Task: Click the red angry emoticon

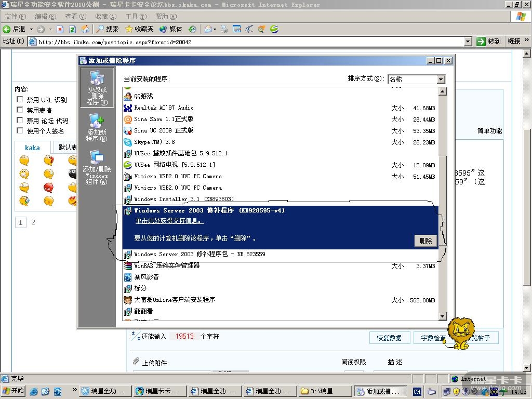Action: 48,187
